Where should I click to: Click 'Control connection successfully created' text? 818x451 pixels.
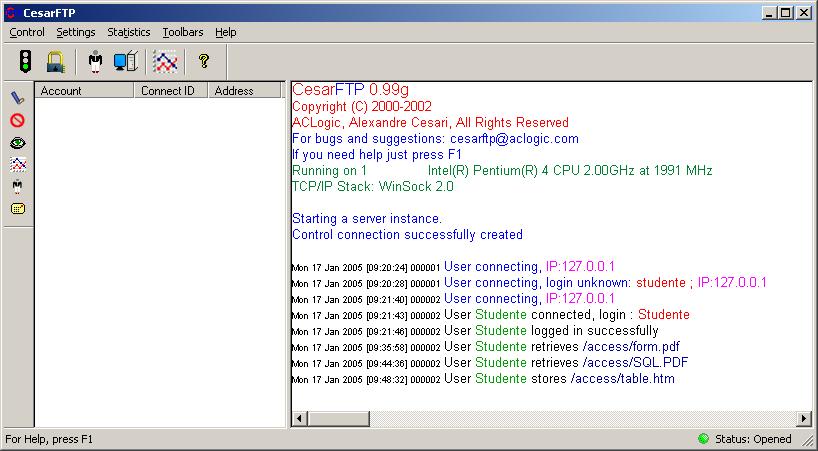pyautogui.click(x=407, y=235)
